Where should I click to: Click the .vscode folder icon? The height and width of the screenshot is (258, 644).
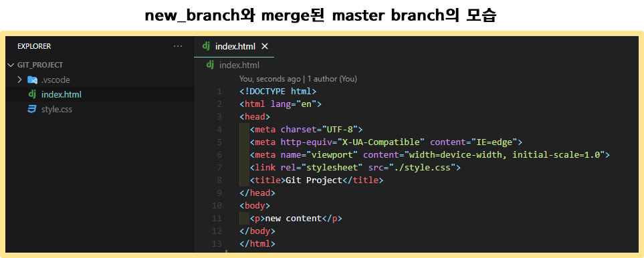click(32, 80)
